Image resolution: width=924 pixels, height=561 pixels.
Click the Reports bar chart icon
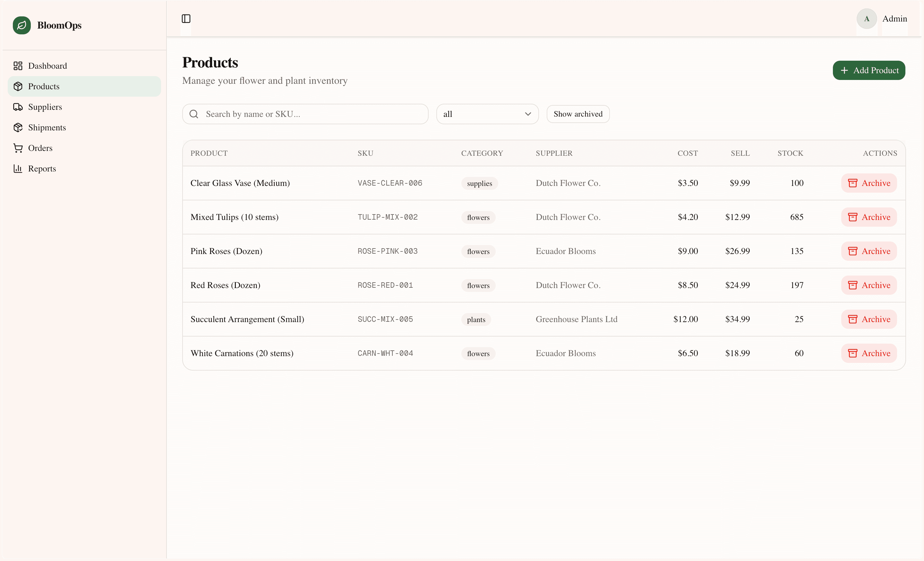tap(18, 169)
